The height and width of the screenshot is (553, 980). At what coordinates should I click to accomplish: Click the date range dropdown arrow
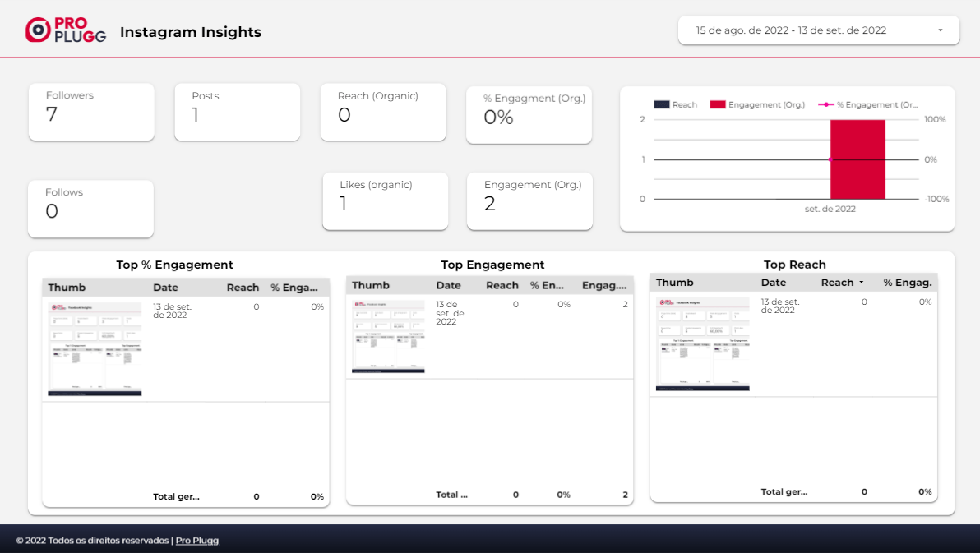pos(940,30)
